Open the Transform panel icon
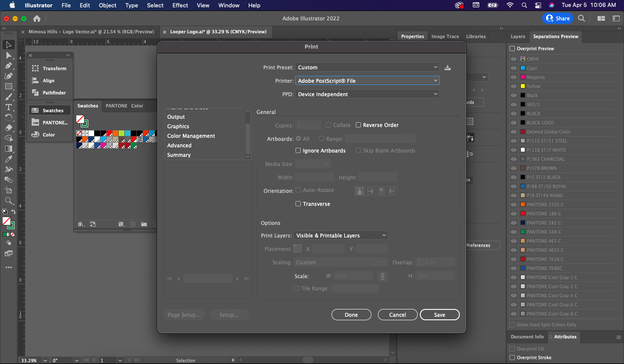 click(x=36, y=68)
